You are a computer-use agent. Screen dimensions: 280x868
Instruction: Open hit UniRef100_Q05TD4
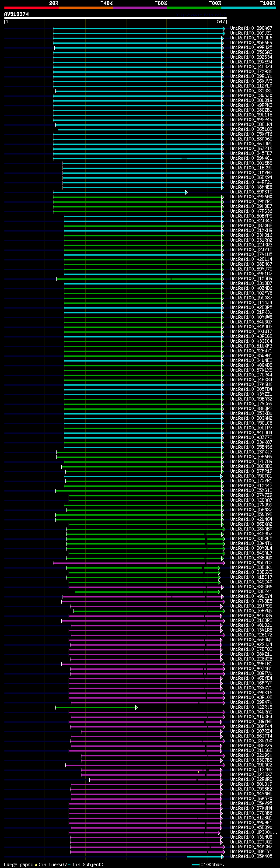click(x=251, y=390)
